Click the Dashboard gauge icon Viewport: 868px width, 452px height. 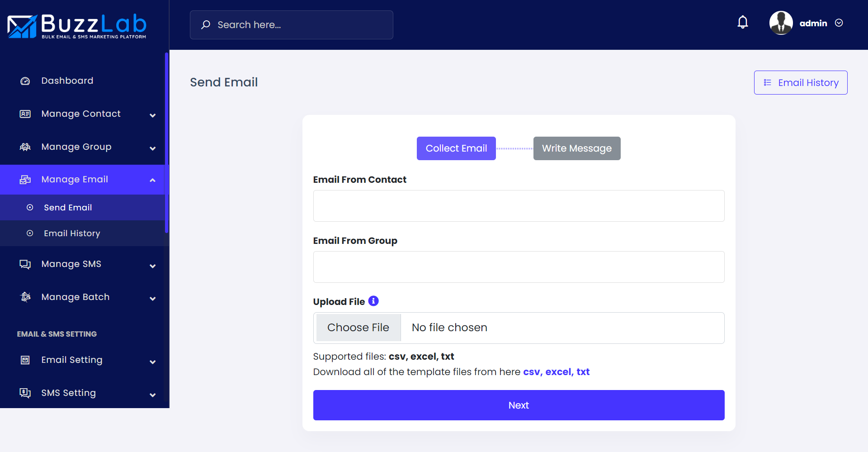coord(25,81)
